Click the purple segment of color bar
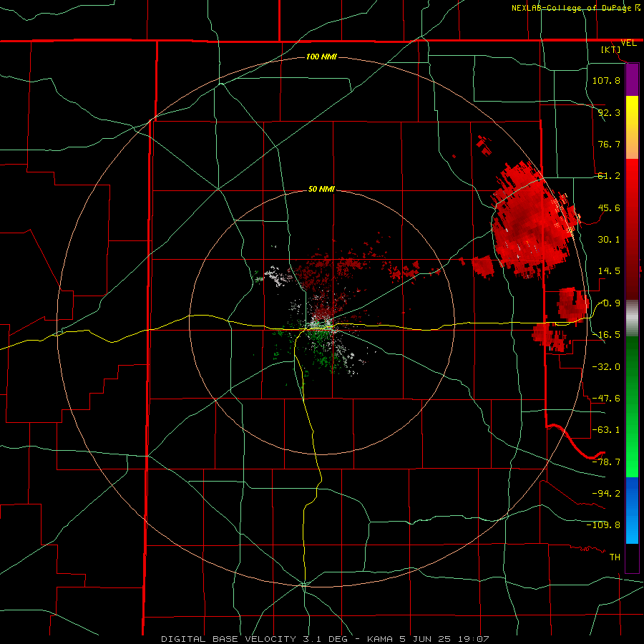Screen dimensions: 644x644 tap(632, 80)
